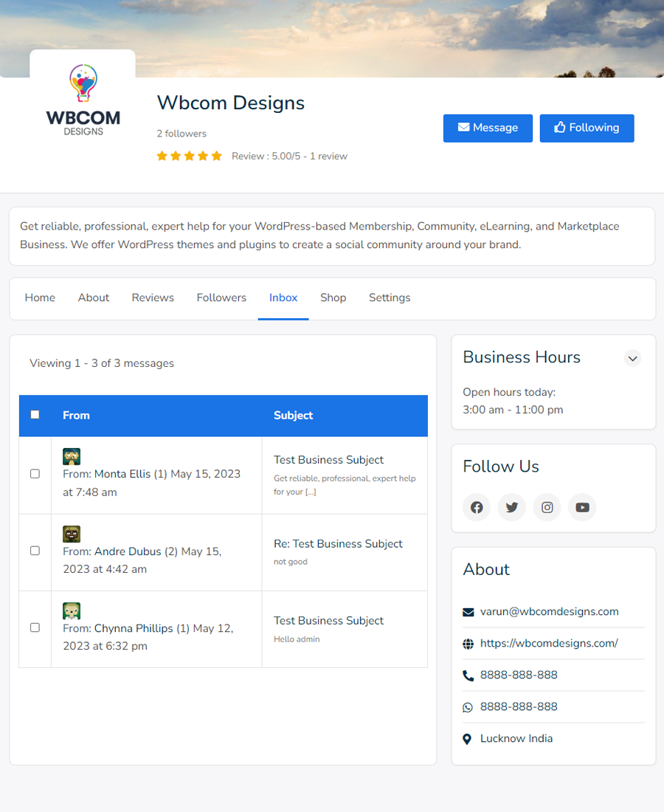This screenshot has height=812, width=664.
Task: Expand the Business Hours chevron
Action: (632, 358)
